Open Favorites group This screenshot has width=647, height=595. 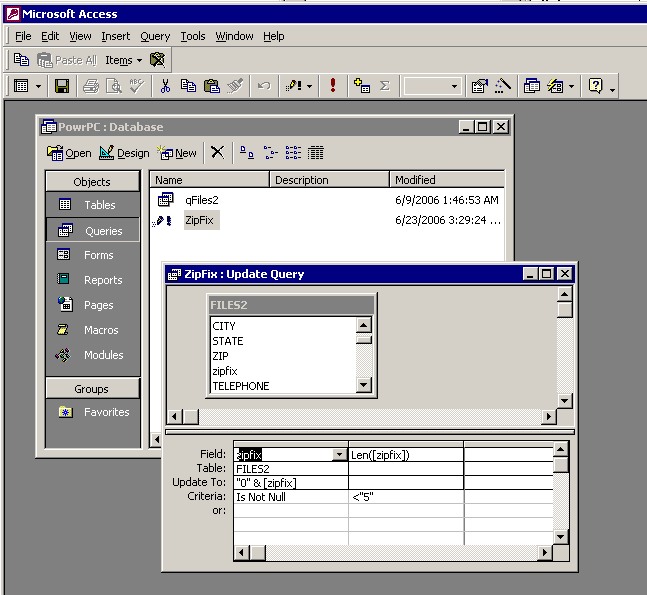coord(92,412)
